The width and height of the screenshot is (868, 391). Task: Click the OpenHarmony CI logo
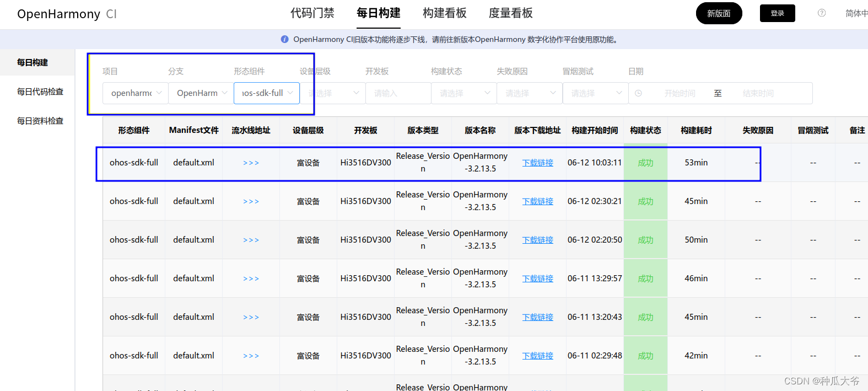click(x=67, y=14)
